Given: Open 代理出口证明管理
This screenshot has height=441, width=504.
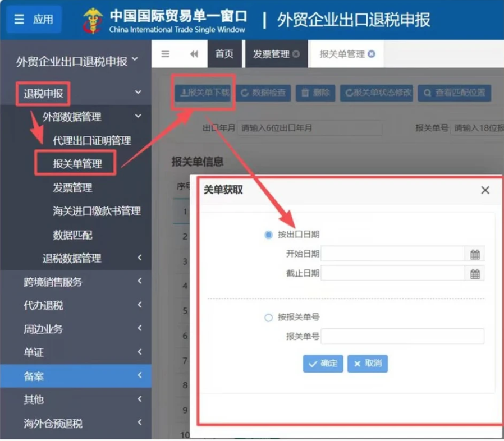Looking at the screenshot, I should 91,140.
